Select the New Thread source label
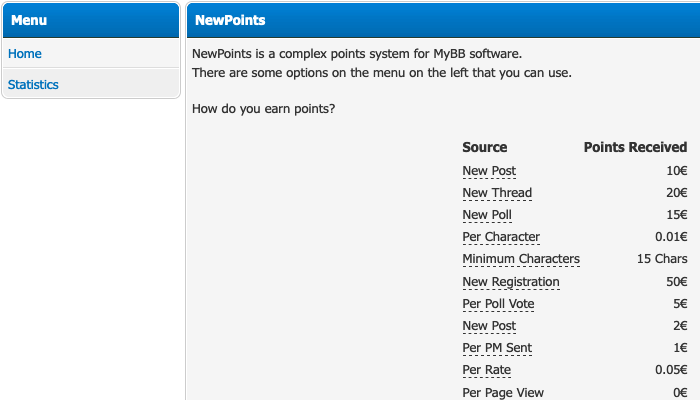The height and width of the screenshot is (400, 700). click(x=497, y=193)
